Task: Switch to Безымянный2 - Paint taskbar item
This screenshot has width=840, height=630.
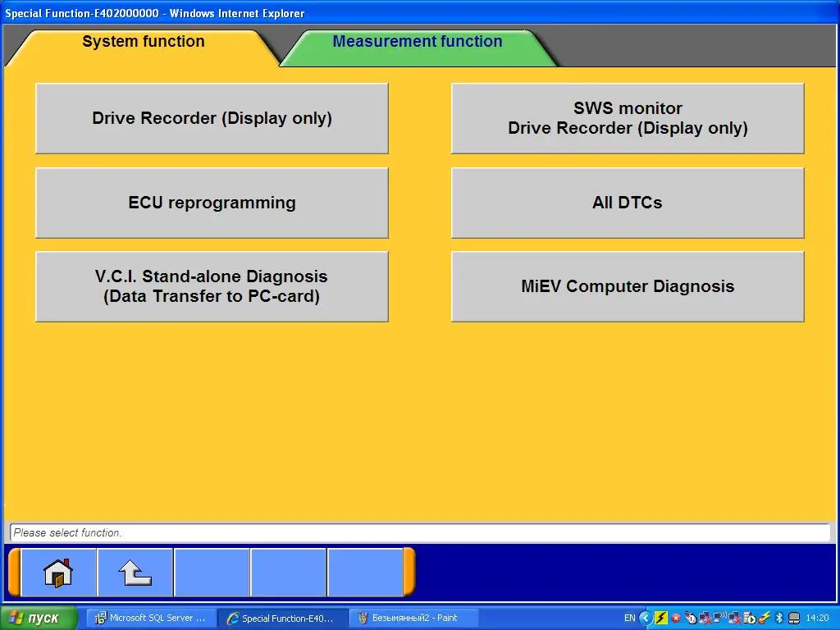Action: click(414, 619)
